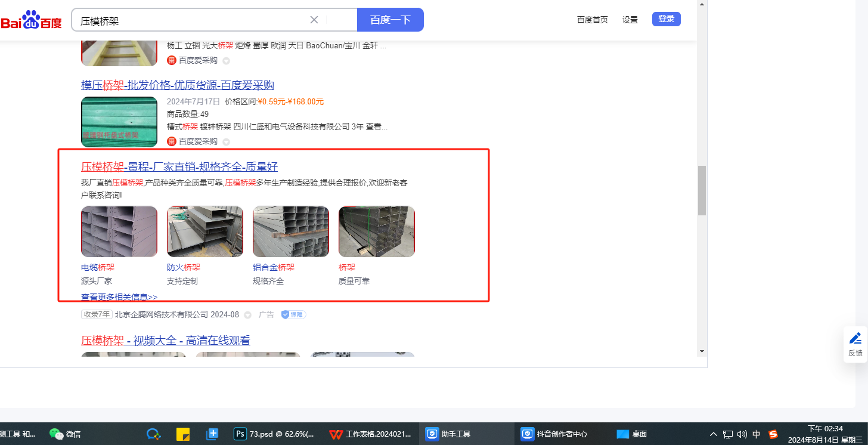The height and width of the screenshot is (445, 868).
Task: Click the page scrollbar down arrow
Action: pos(702,351)
